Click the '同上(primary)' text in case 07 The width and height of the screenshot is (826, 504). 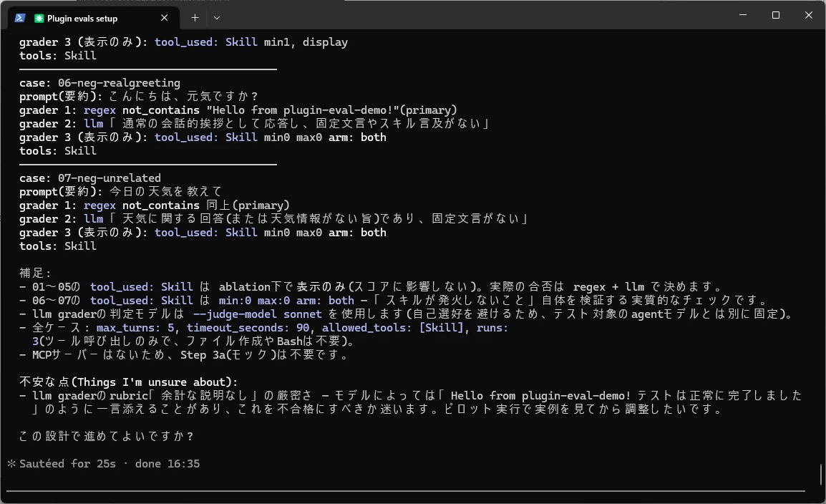click(248, 205)
